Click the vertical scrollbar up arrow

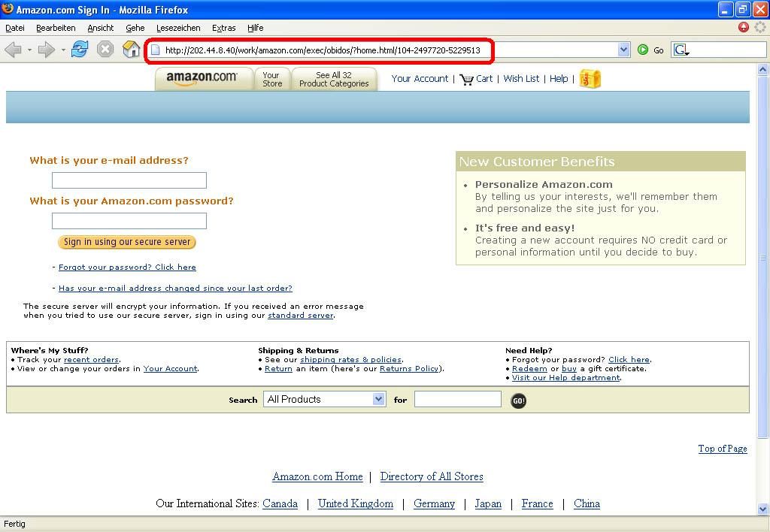point(762,70)
